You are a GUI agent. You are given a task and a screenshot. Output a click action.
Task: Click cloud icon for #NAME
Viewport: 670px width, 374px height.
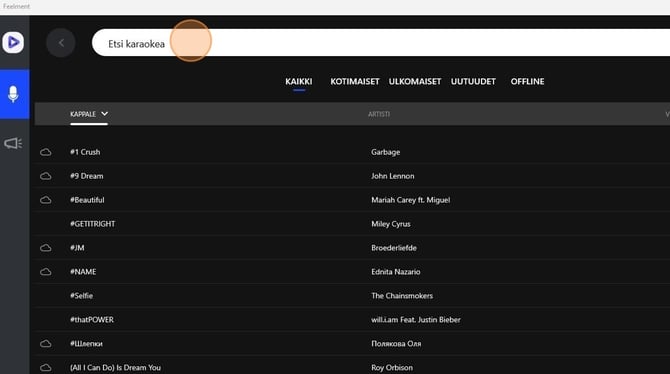click(46, 272)
